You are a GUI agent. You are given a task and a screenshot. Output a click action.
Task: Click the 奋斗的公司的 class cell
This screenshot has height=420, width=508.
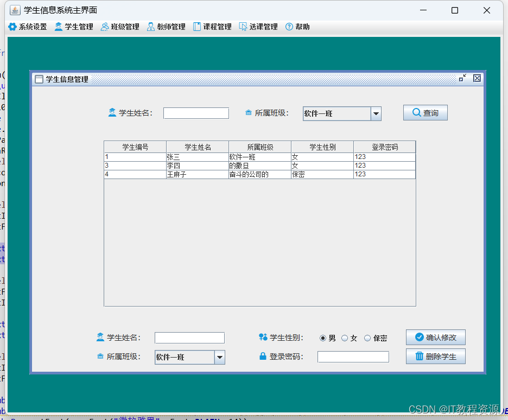click(260, 175)
